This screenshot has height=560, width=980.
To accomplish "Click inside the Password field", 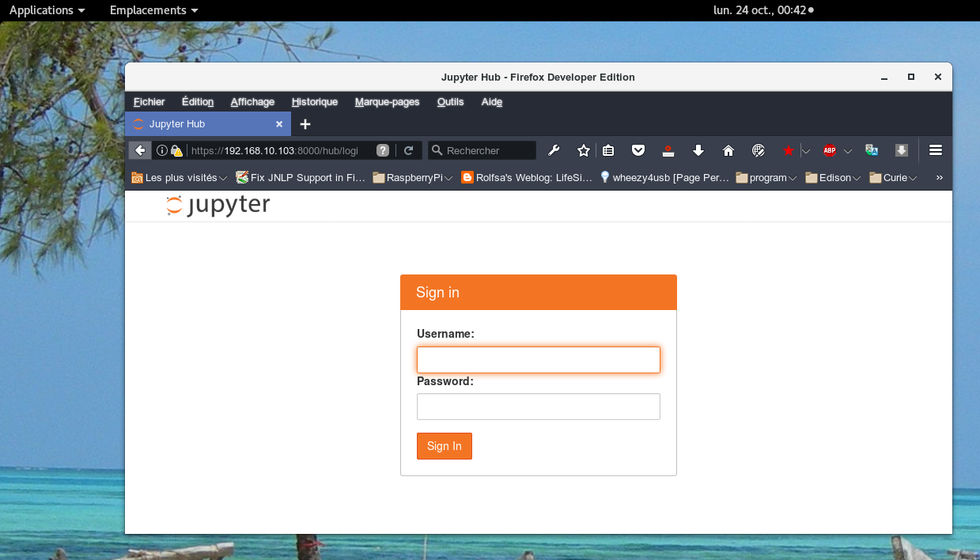I will pos(538,406).
